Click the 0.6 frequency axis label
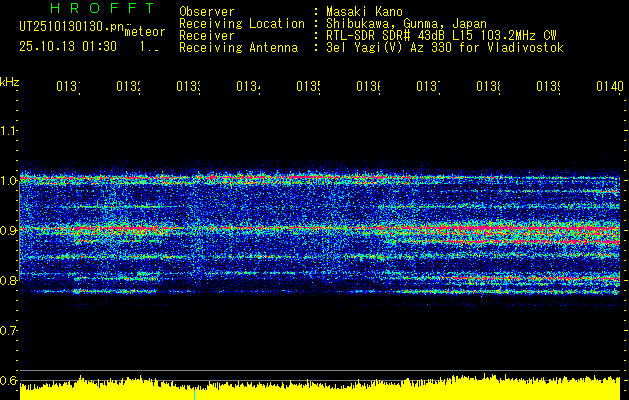Image resolution: width=629 pixels, height=400 pixels. click(x=8, y=380)
